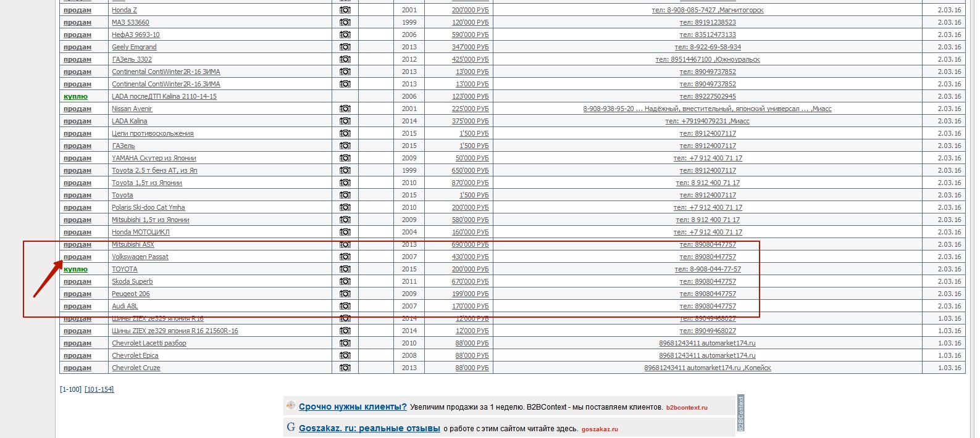View photo of Цепи противоскольжения listing
Screen dimensions: 980x438
tap(345, 133)
